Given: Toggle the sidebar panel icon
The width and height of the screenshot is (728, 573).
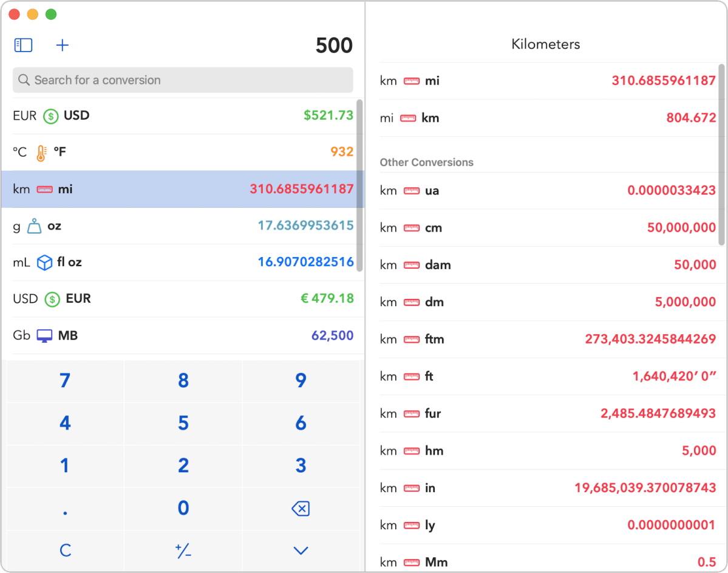Looking at the screenshot, I should tap(23, 45).
